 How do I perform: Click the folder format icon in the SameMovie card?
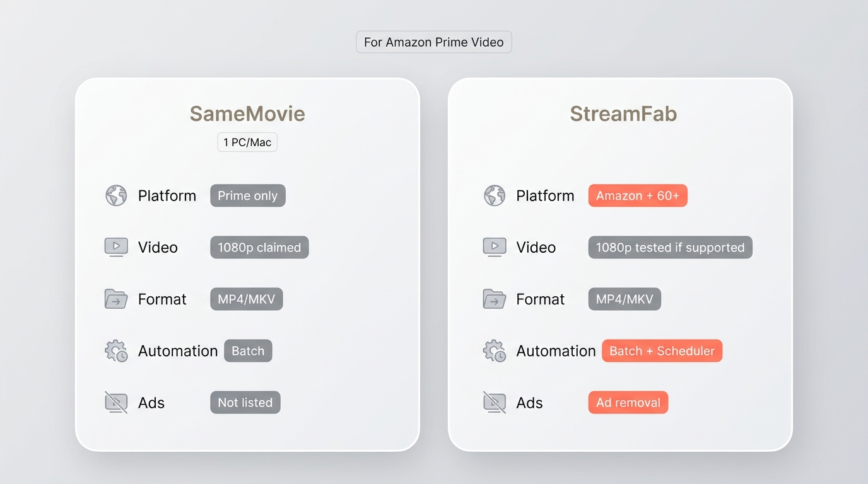pos(116,299)
